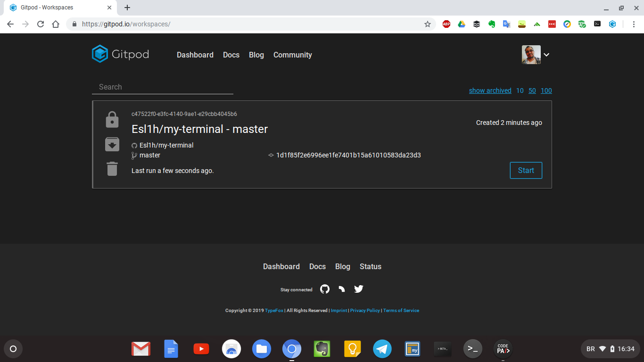644x362 pixels.
Task: Open Community in the top navigation
Action: 293,55
